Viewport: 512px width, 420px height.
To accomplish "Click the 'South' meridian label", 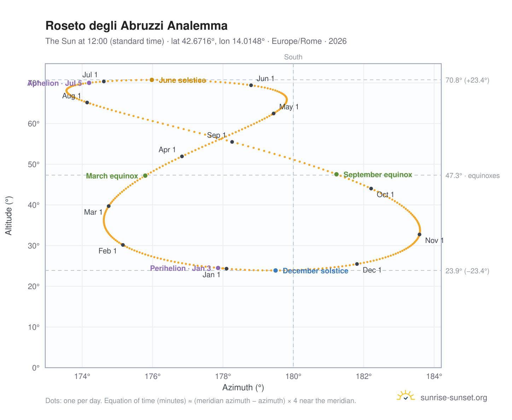I will click(x=293, y=57).
